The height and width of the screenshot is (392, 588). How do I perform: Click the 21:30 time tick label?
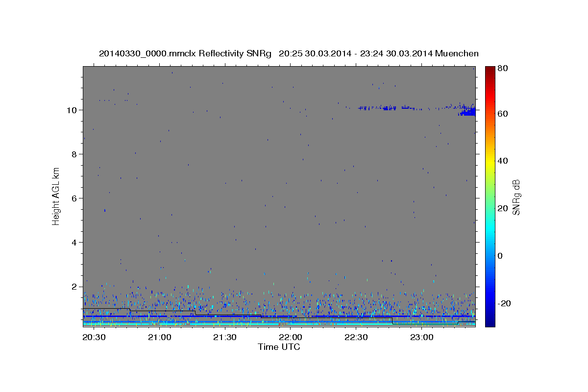[224, 338]
